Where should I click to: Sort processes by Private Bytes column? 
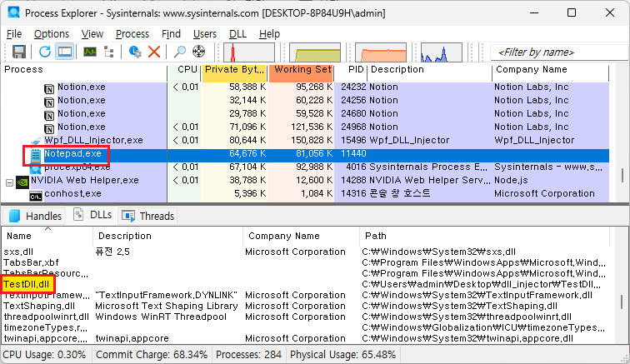coord(234,70)
